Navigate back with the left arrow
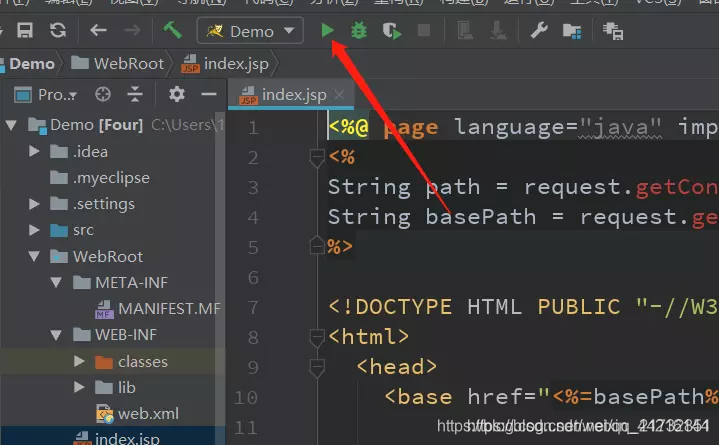The width and height of the screenshot is (719, 445). click(x=98, y=31)
